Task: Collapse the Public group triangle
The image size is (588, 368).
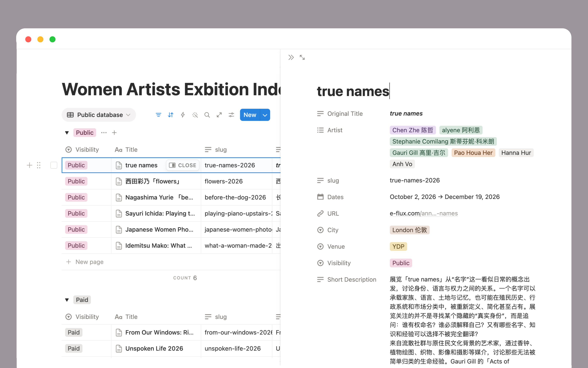Action: pos(67,133)
